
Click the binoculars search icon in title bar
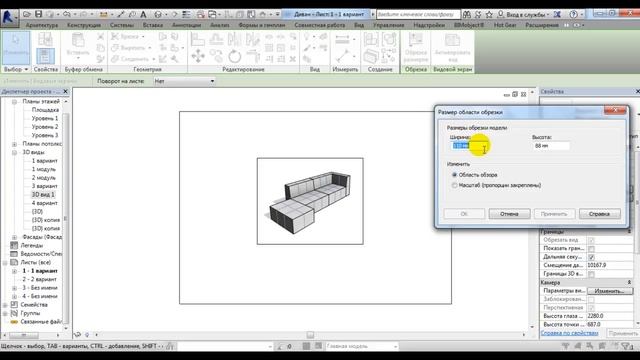point(467,14)
